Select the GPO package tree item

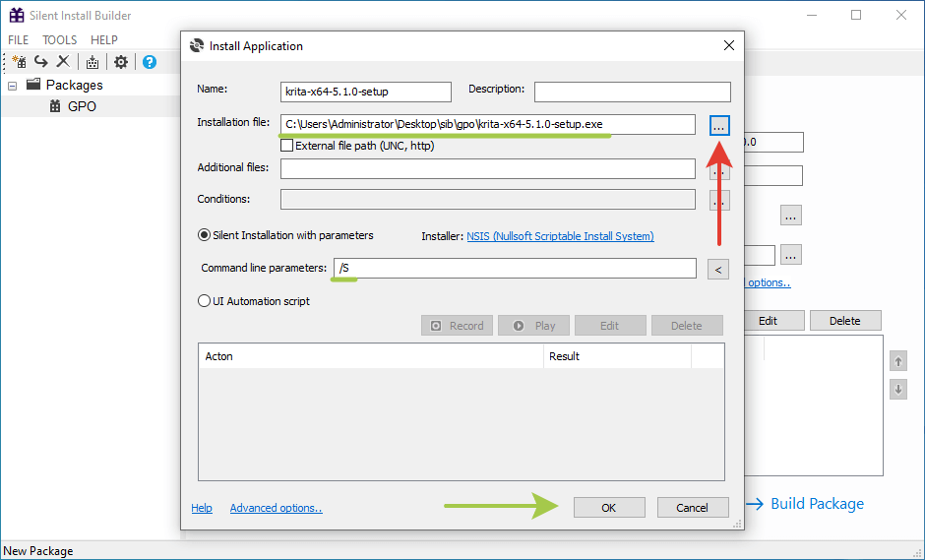click(x=82, y=106)
